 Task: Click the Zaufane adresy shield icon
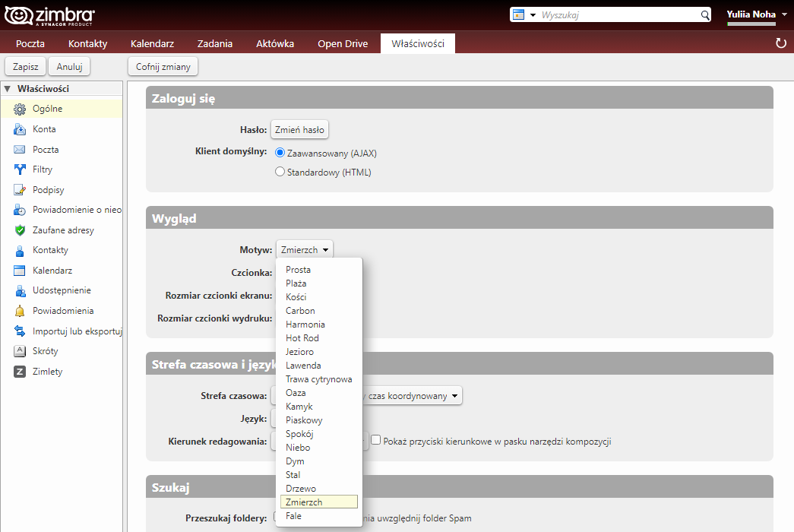point(20,230)
